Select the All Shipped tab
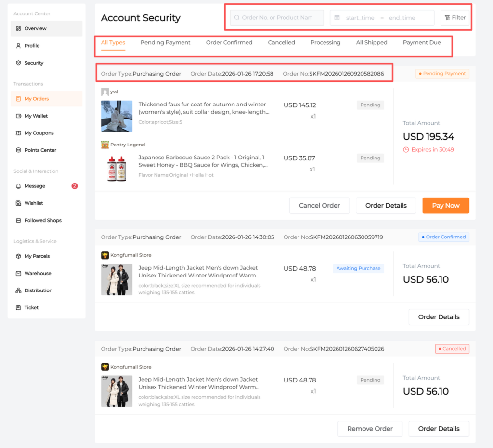This screenshot has width=493, height=448. (371, 42)
